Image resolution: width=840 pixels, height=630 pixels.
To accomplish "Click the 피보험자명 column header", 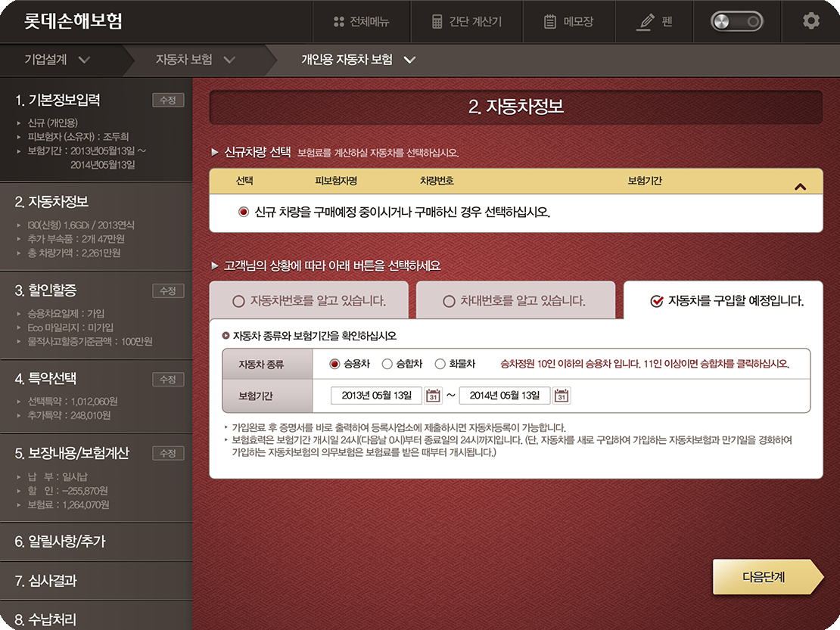I will [336, 181].
